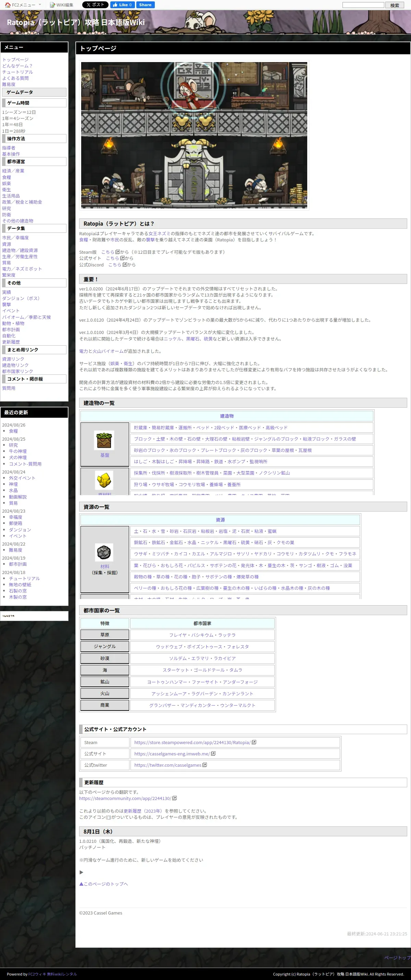Click the yellow crystal 原材料 icon
This screenshot has width=411, height=980.
click(x=104, y=480)
